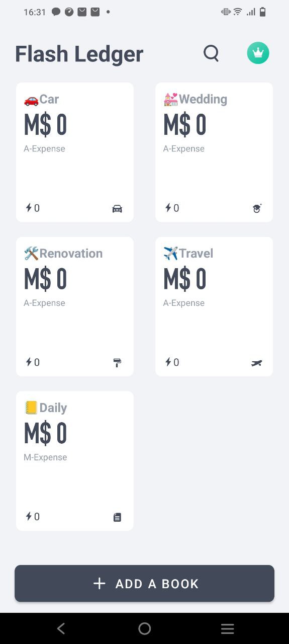
Task: Tap the Android home circle button
Action: (145, 628)
